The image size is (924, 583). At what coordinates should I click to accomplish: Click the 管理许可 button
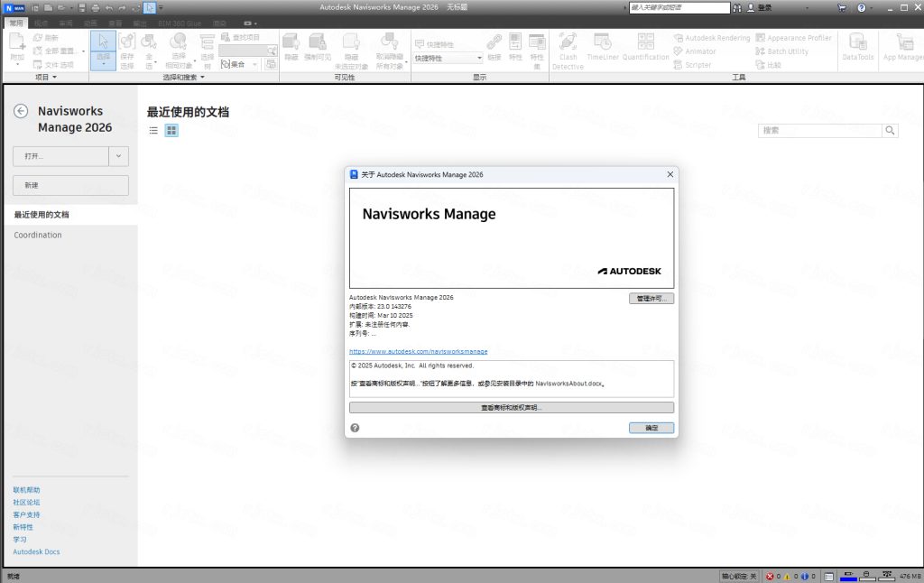tap(651, 298)
